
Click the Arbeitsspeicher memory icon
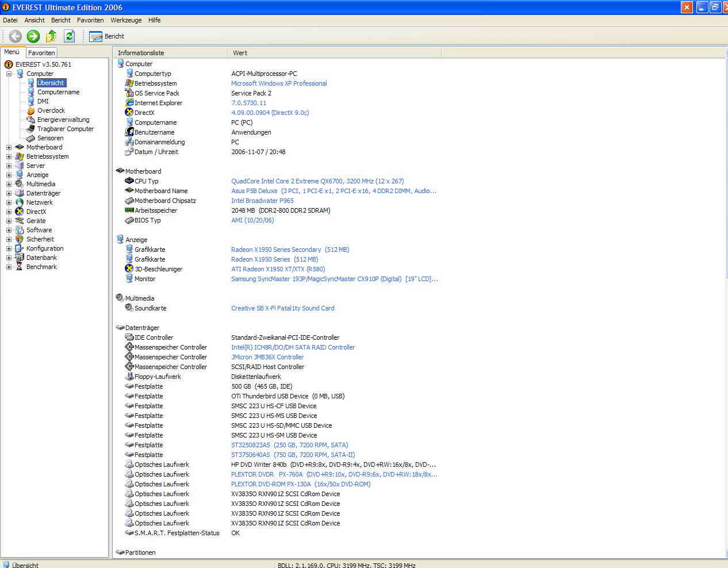coord(129,210)
